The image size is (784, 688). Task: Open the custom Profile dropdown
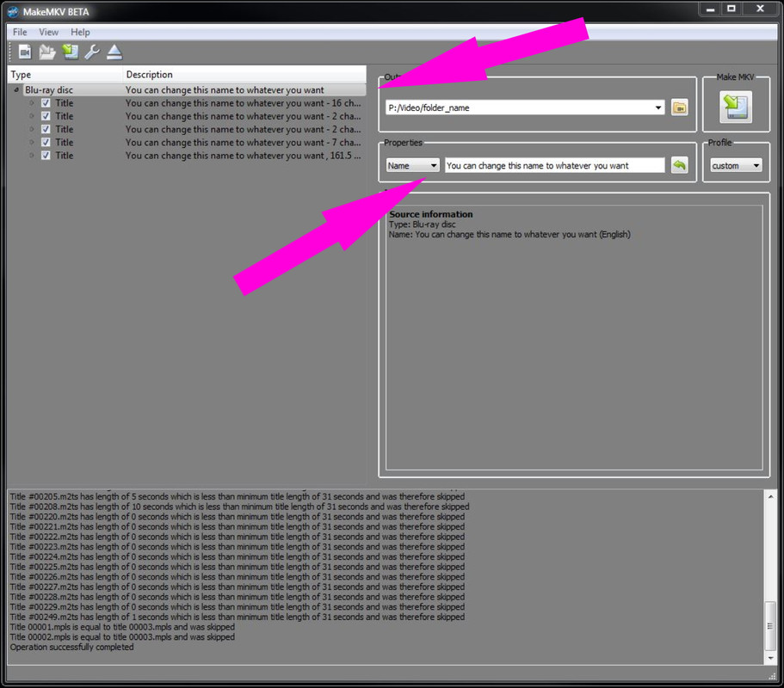736,165
